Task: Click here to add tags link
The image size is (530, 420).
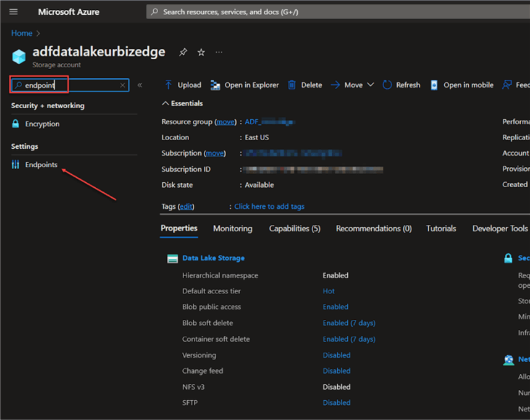Action: coord(269,206)
